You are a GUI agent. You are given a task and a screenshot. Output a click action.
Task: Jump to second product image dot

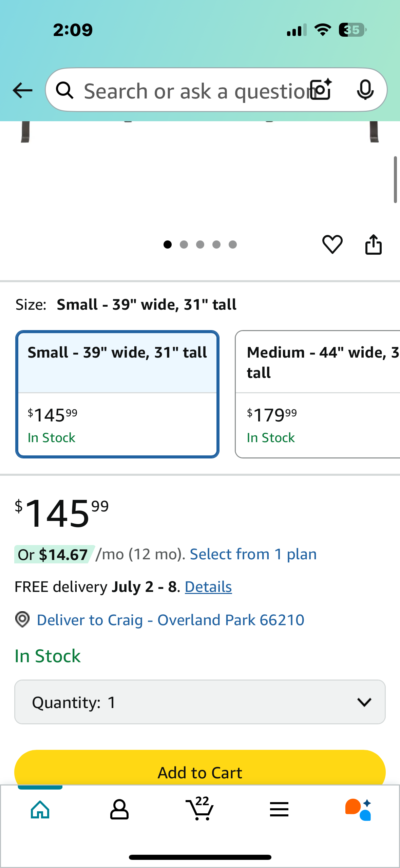184,245
